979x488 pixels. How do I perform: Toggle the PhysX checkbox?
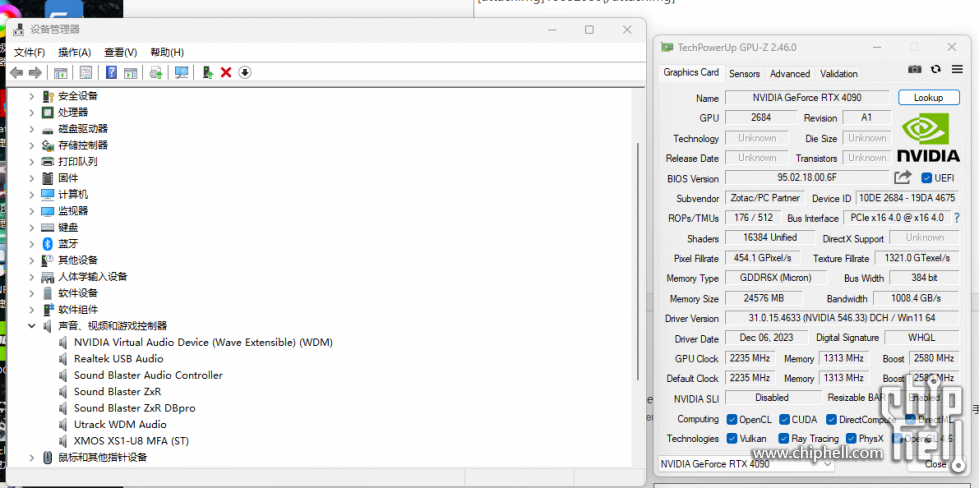[851, 439]
